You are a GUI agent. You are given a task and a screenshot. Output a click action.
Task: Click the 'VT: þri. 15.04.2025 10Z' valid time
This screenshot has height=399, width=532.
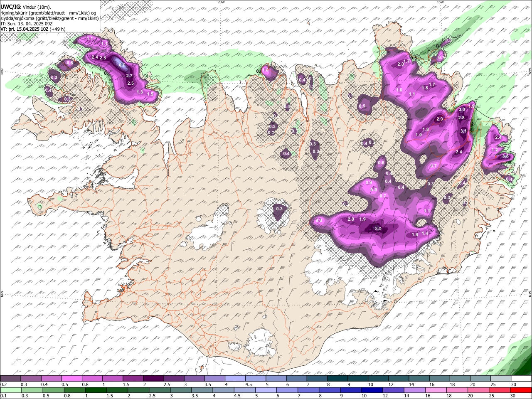point(25,29)
